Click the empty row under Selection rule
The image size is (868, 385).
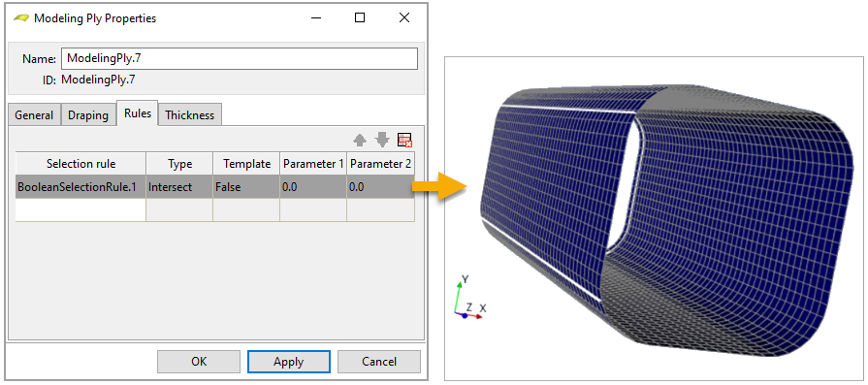click(x=80, y=210)
